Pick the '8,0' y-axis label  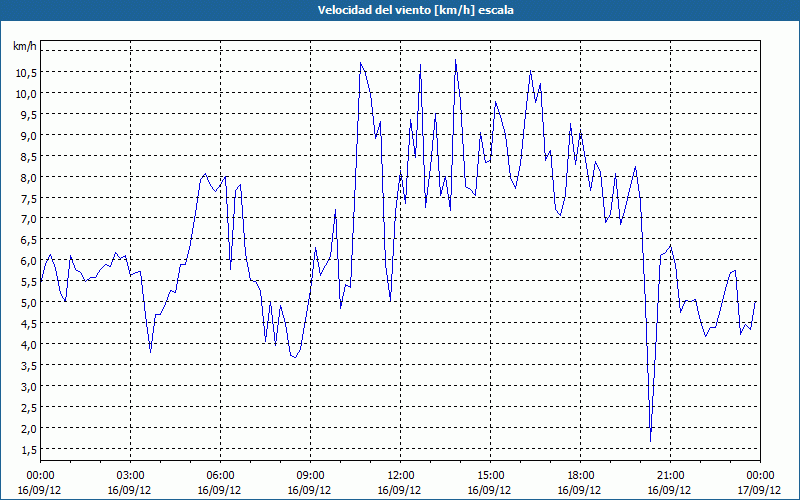29,178
